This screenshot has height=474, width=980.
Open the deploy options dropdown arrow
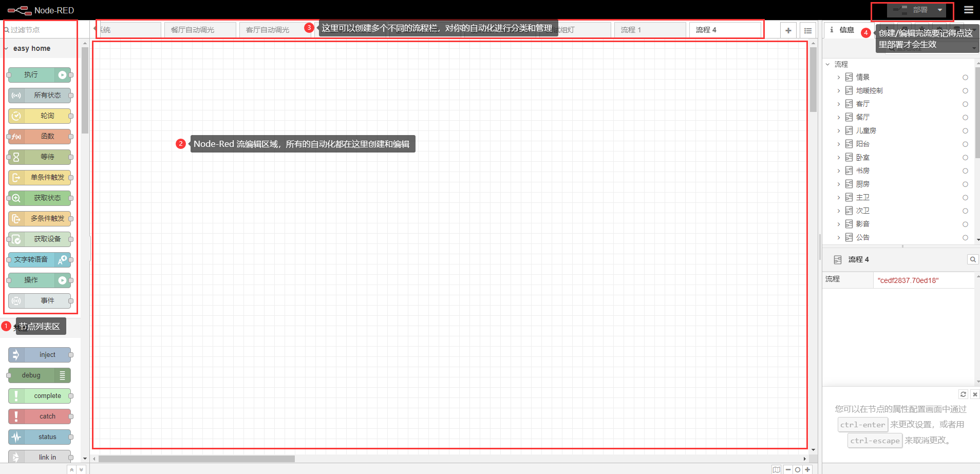(x=940, y=10)
